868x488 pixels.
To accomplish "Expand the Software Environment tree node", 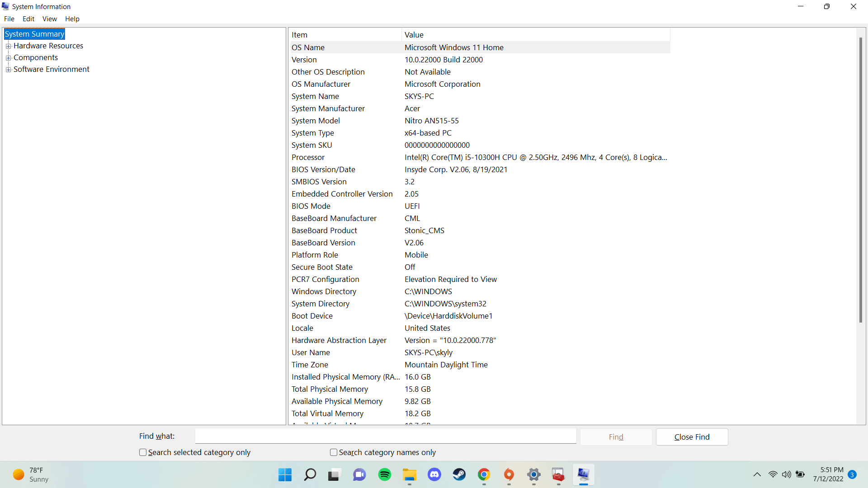I will [x=8, y=70].
